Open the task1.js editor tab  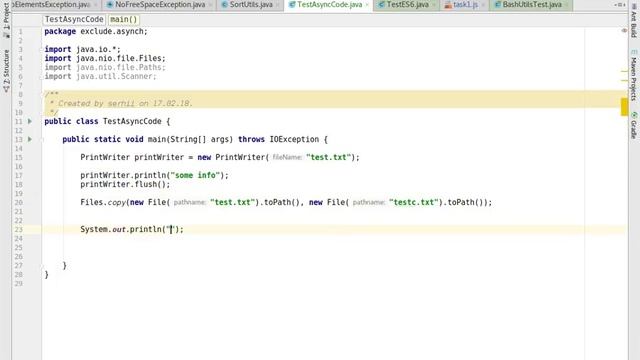pos(465,4)
